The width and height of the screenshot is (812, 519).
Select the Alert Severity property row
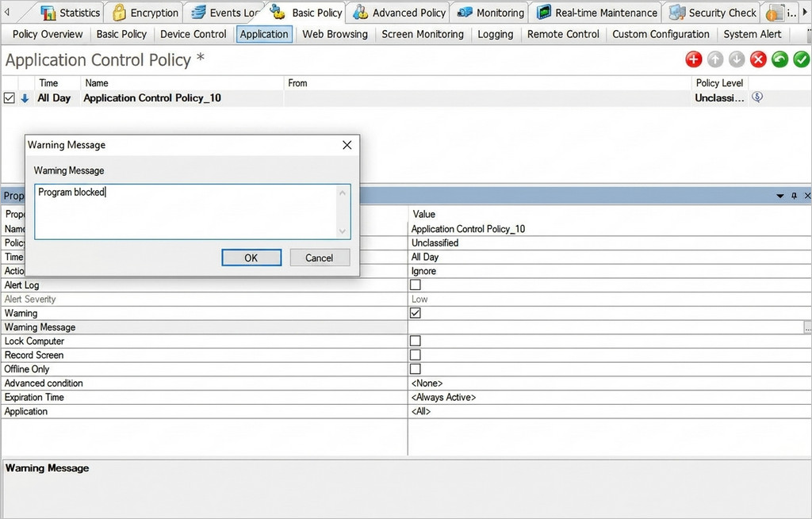(204, 299)
